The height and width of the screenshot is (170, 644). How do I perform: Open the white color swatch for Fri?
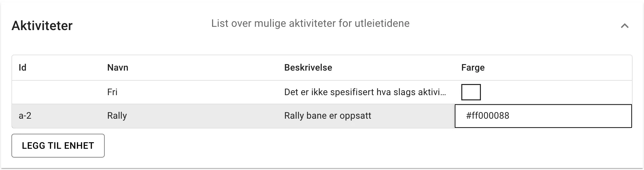coord(471,92)
